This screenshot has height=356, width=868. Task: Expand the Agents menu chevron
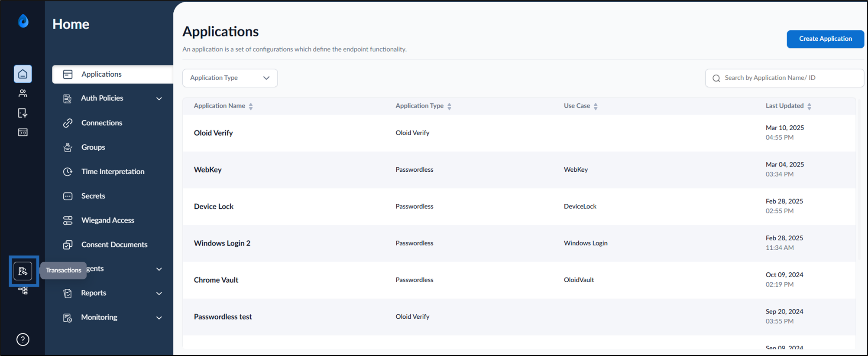click(159, 269)
